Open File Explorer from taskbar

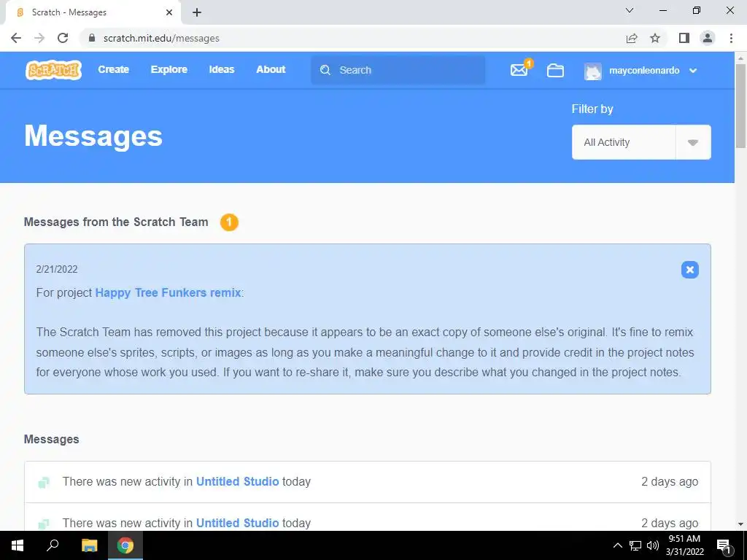pyautogui.click(x=89, y=545)
